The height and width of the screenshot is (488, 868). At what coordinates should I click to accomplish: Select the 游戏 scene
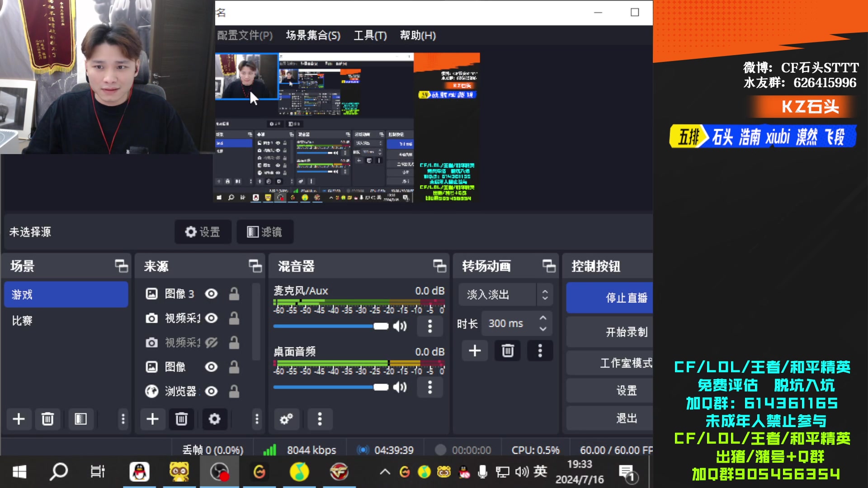click(x=66, y=295)
